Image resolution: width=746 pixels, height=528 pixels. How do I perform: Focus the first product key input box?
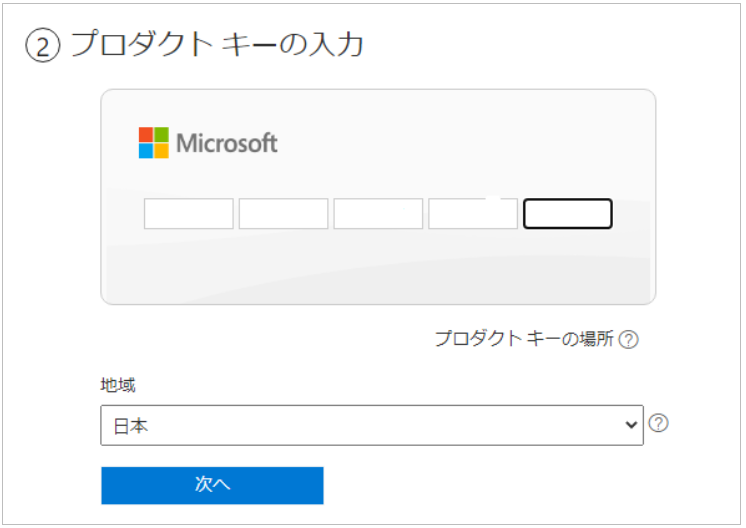coord(189,214)
